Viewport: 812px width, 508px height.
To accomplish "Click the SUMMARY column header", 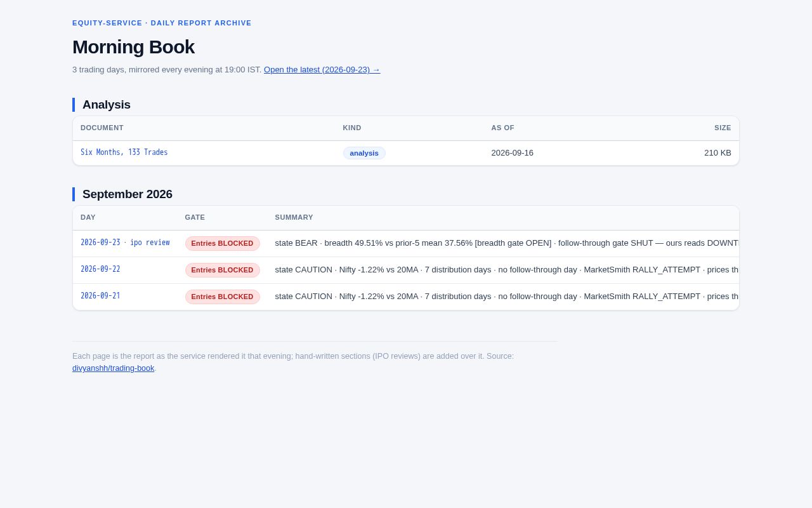I will coord(294,217).
